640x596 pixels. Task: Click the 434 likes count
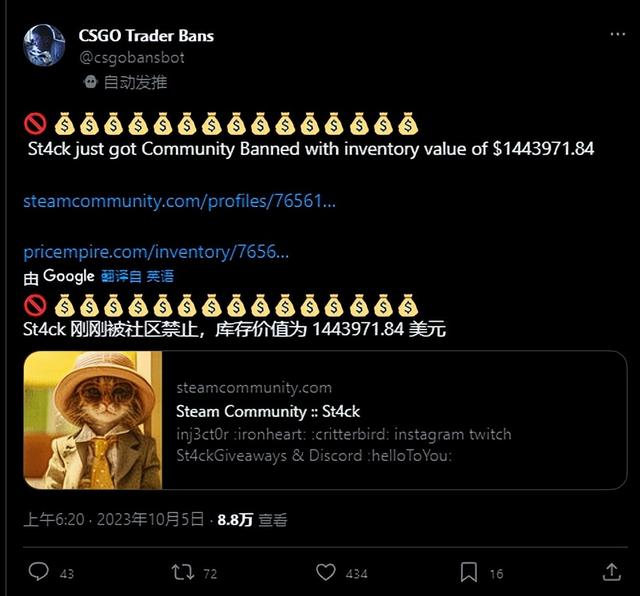[356, 574]
